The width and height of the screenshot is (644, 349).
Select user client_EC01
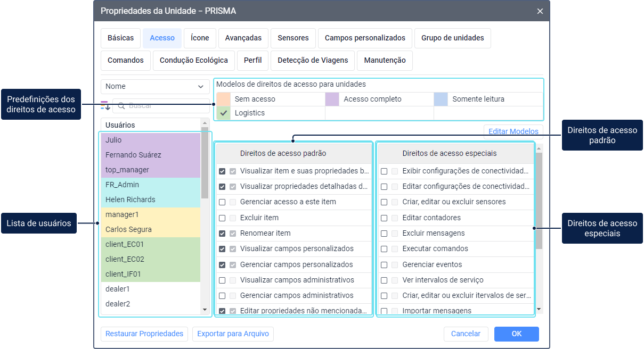tap(151, 245)
